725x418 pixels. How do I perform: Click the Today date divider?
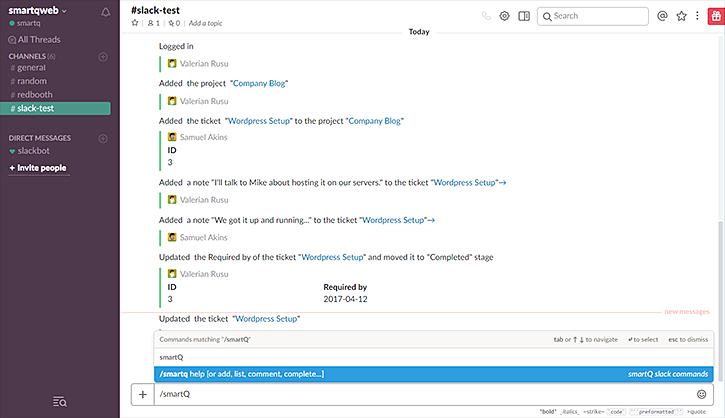[419, 32]
